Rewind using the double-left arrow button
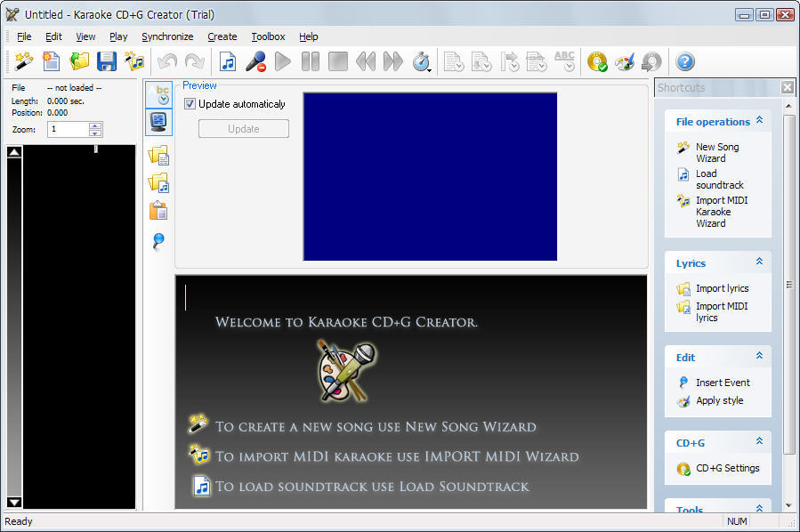The height and width of the screenshot is (532, 800). click(366, 61)
